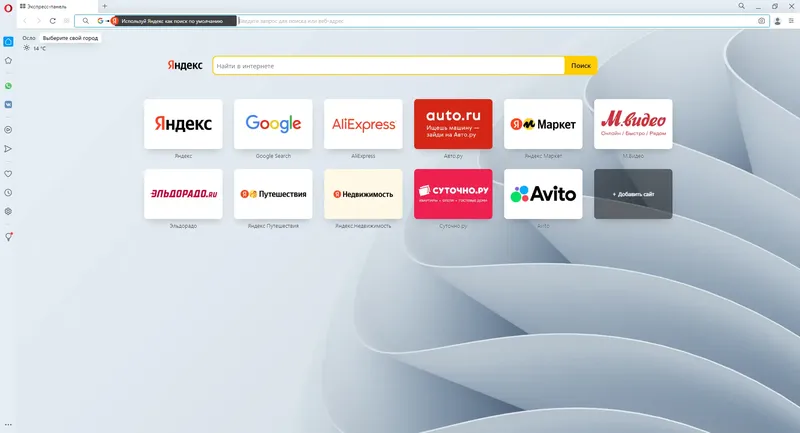Open the Суточно.ру tile
Image resolution: width=800 pixels, height=433 pixels.
point(453,194)
